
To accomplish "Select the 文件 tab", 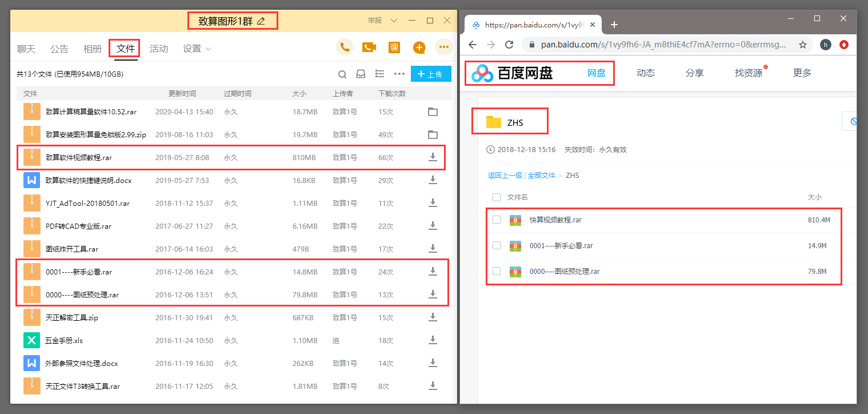I will 126,49.
